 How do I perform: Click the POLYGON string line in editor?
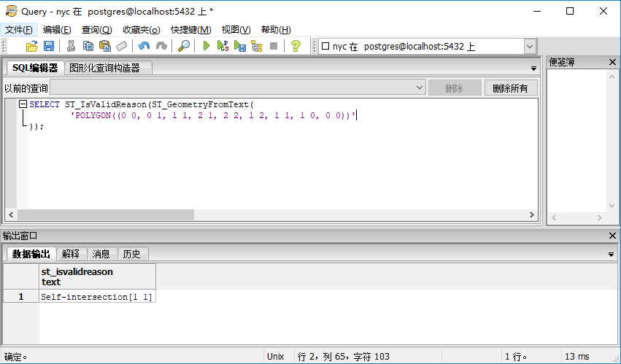coord(214,116)
